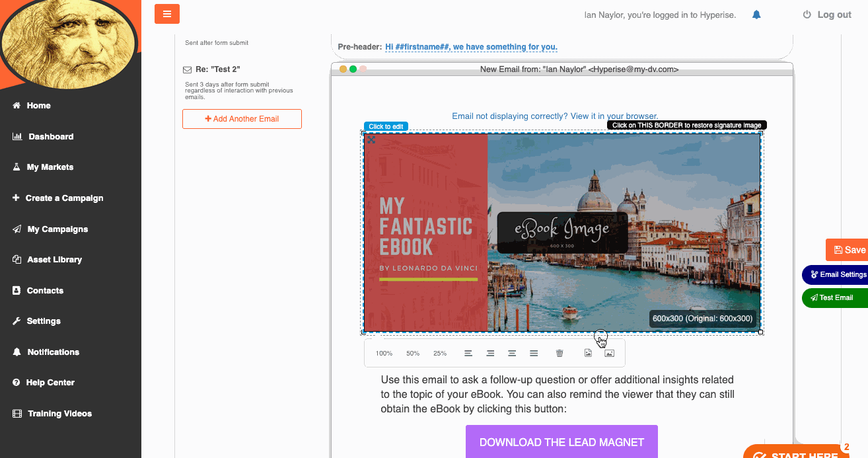The image size is (868, 458).
Task: Select the eBook banner image
Action: 562,232
